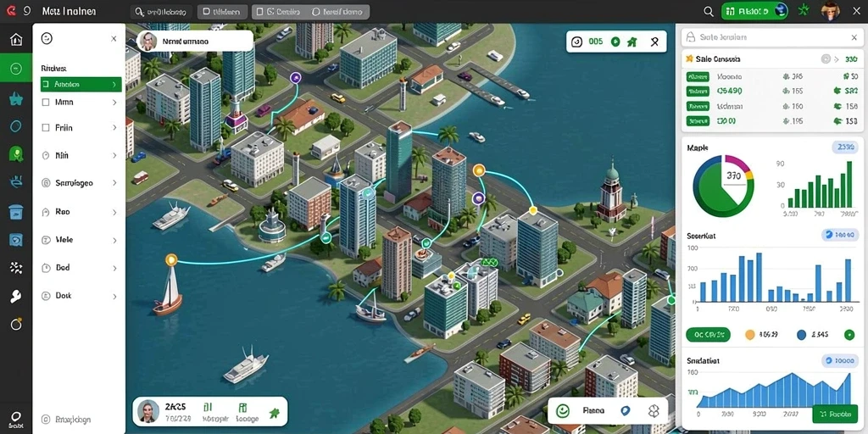
Task: Click the green pill button below bar chart
Action: [x=708, y=334]
